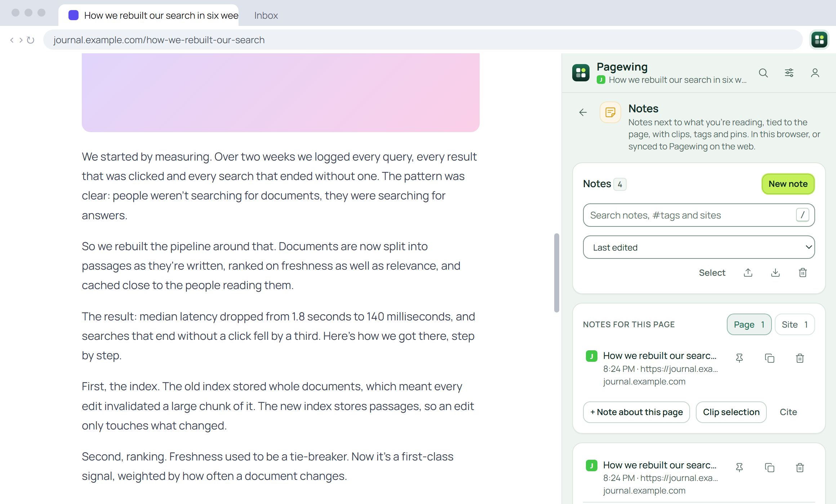
Task: Click the import download icon beside Select
Action: pyautogui.click(x=775, y=273)
